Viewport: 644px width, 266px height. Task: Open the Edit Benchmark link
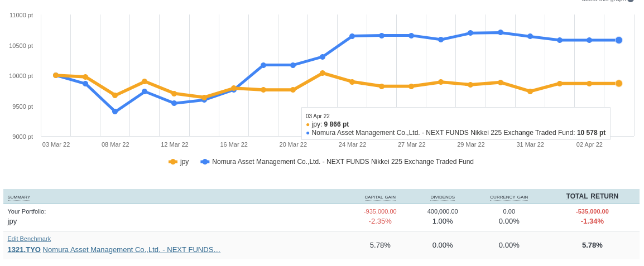(29, 239)
